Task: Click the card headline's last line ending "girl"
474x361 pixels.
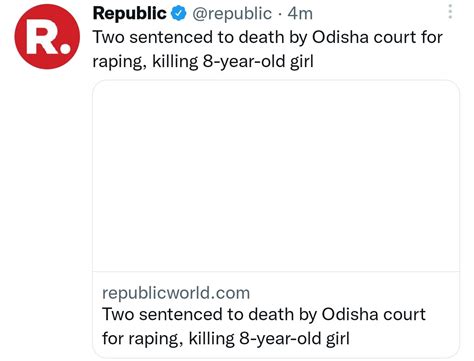Action: point(226,339)
